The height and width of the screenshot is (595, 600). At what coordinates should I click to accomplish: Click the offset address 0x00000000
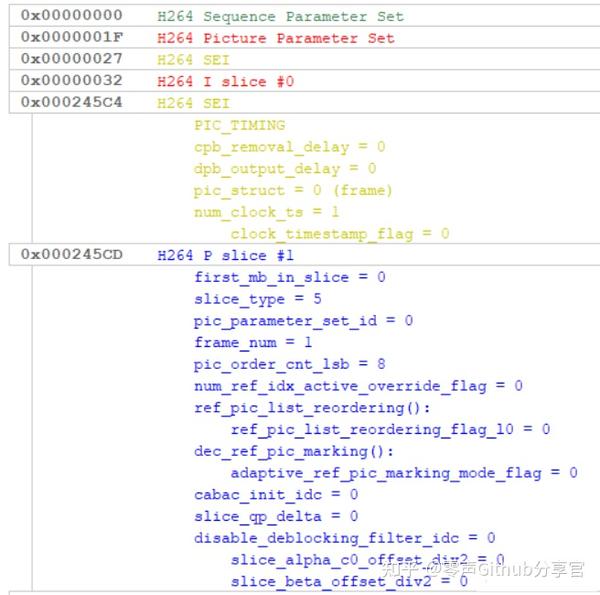pos(71,16)
